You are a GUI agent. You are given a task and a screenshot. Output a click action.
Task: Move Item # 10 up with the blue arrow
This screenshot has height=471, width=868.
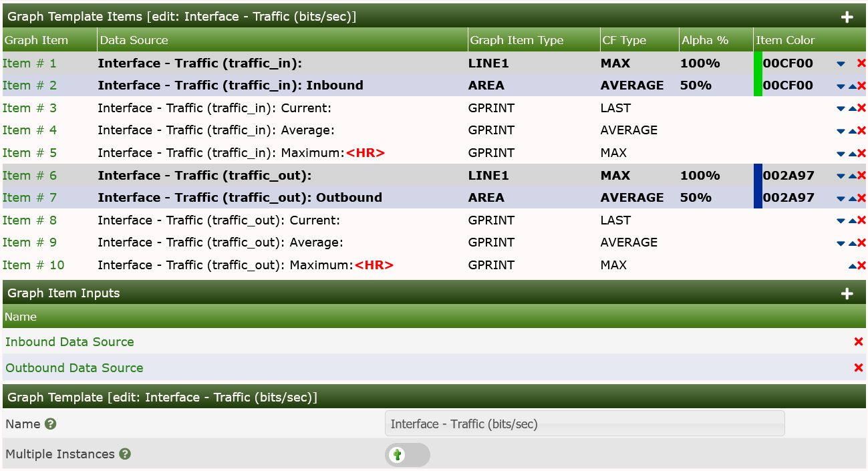click(x=851, y=265)
